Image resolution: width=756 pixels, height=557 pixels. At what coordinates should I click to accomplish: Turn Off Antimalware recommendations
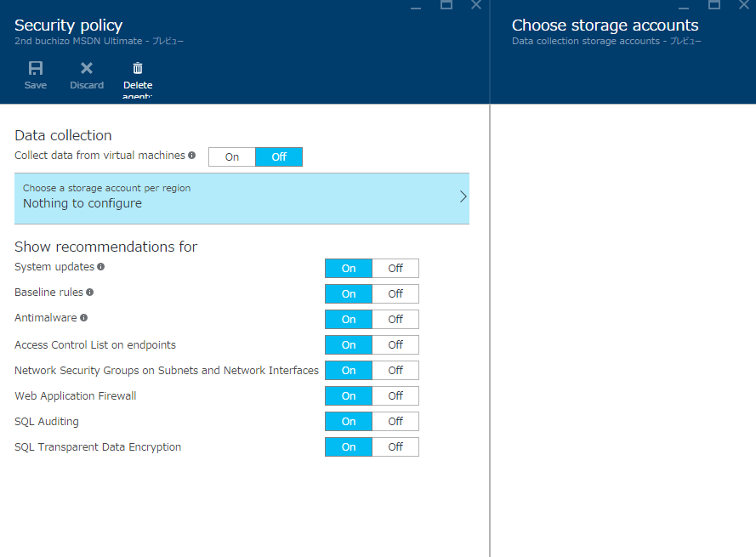pos(395,319)
